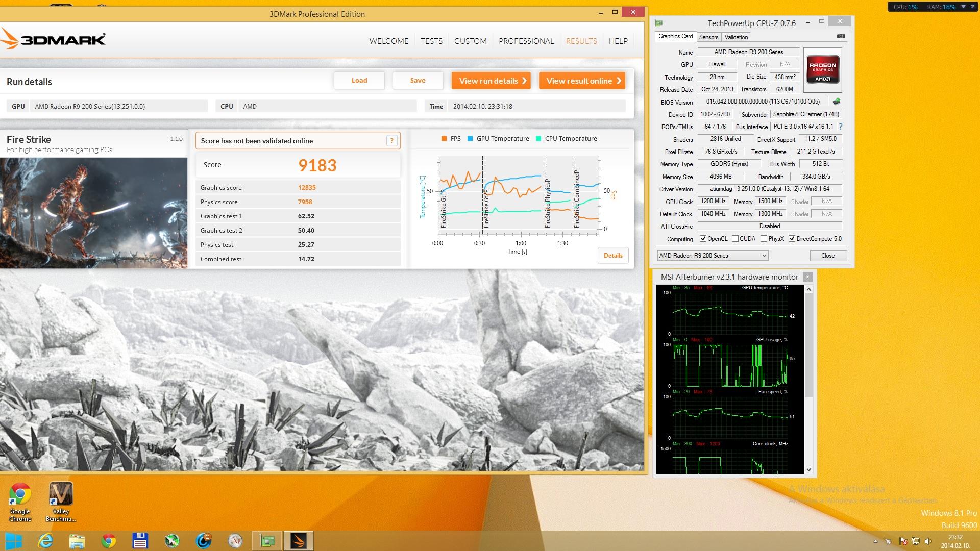Launch Internet Explorer from the taskbar
Screen dimensions: 980x551
[45, 541]
